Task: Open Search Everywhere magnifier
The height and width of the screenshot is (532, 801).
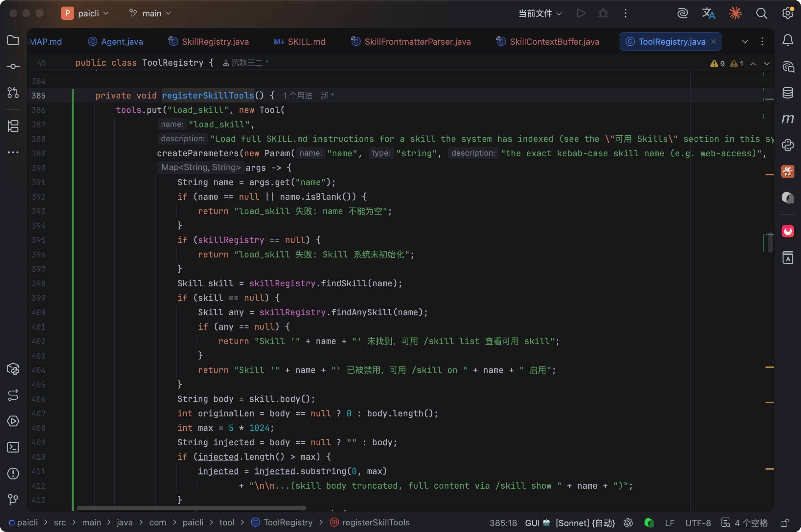Action: pos(761,13)
